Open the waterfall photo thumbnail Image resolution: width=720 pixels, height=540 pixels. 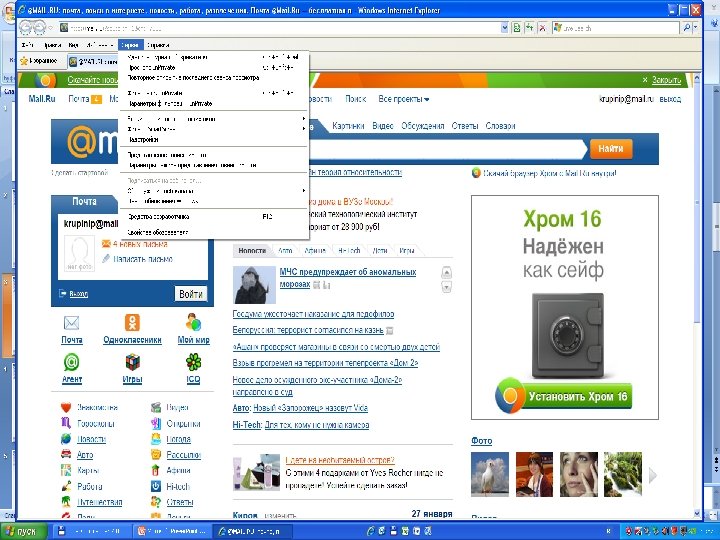click(x=623, y=474)
